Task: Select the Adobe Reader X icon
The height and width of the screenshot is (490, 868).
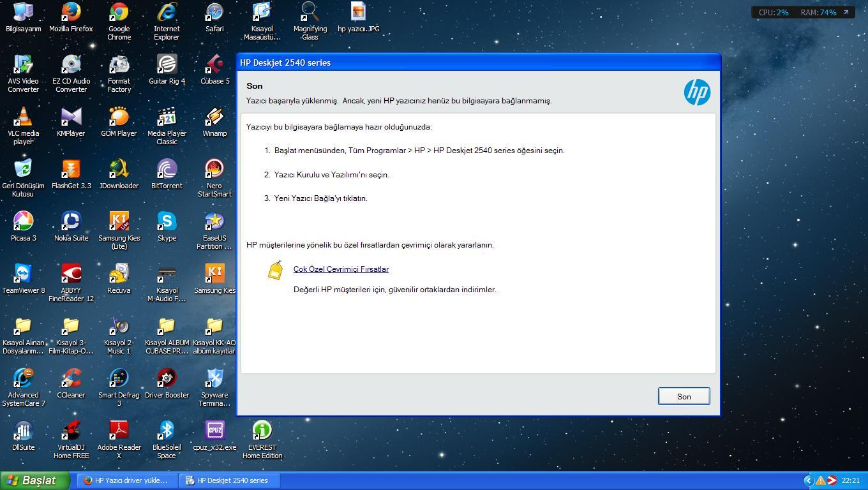Action: pos(119,440)
